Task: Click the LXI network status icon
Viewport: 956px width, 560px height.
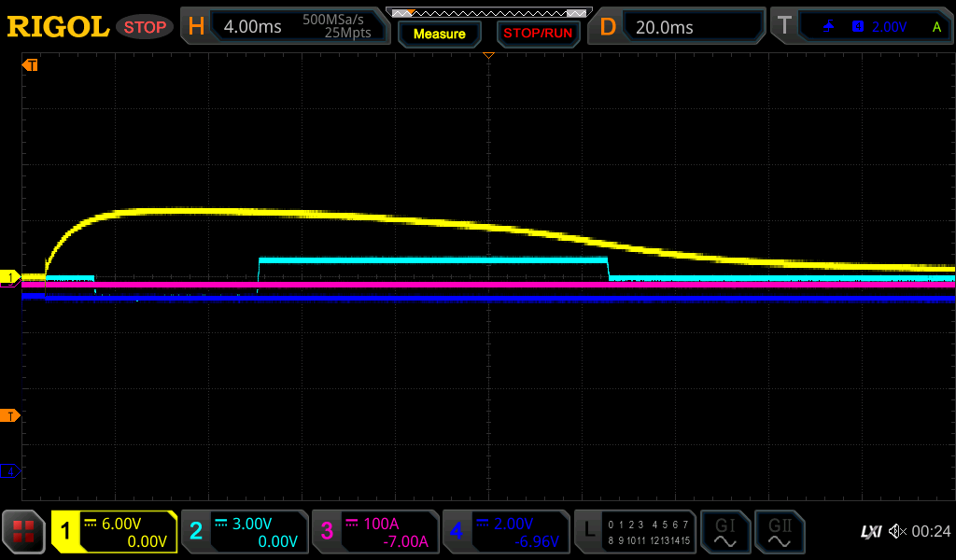Action: [870, 532]
